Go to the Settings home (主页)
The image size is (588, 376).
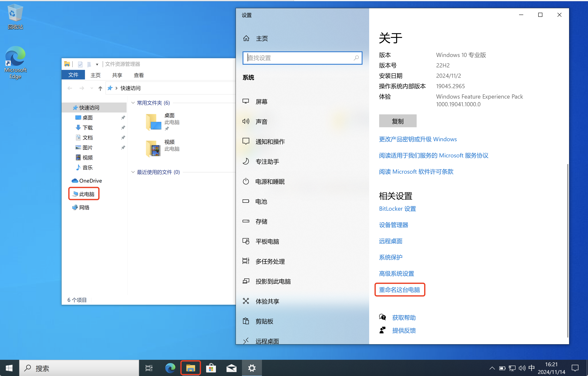tap(262, 38)
